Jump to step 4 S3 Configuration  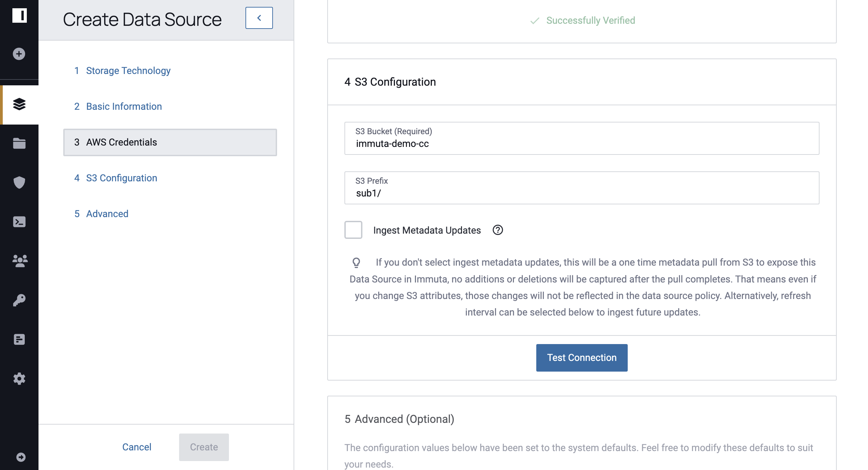[x=116, y=178]
